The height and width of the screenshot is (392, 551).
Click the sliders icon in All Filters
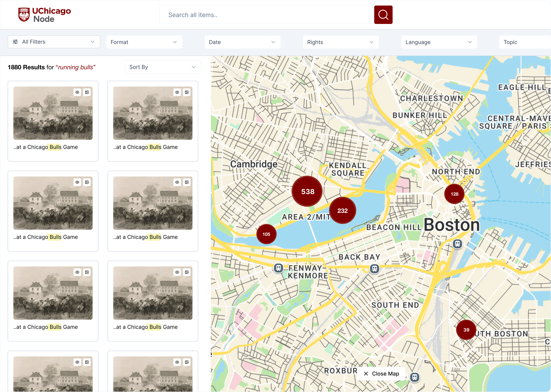tap(15, 42)
